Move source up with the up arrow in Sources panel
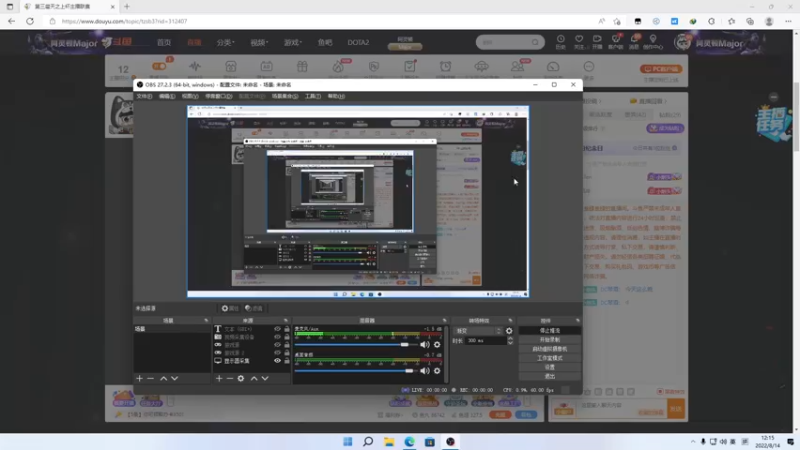The image size is (800, 450). pyautogui.click(x=254, y=379)
